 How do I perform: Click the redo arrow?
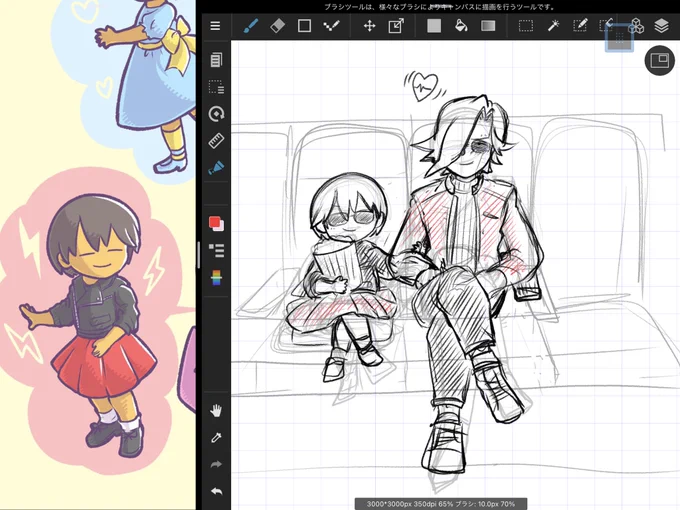pyautogui.click(x=216, y=464)
